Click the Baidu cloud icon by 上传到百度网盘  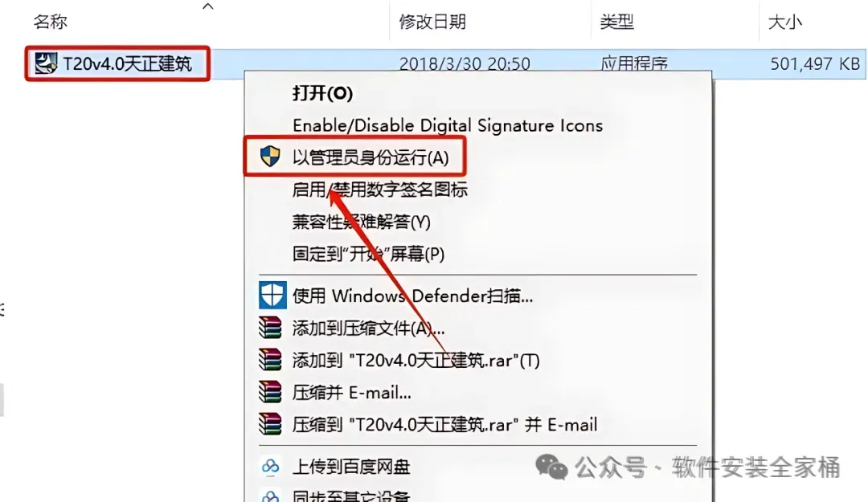(270, 466)
